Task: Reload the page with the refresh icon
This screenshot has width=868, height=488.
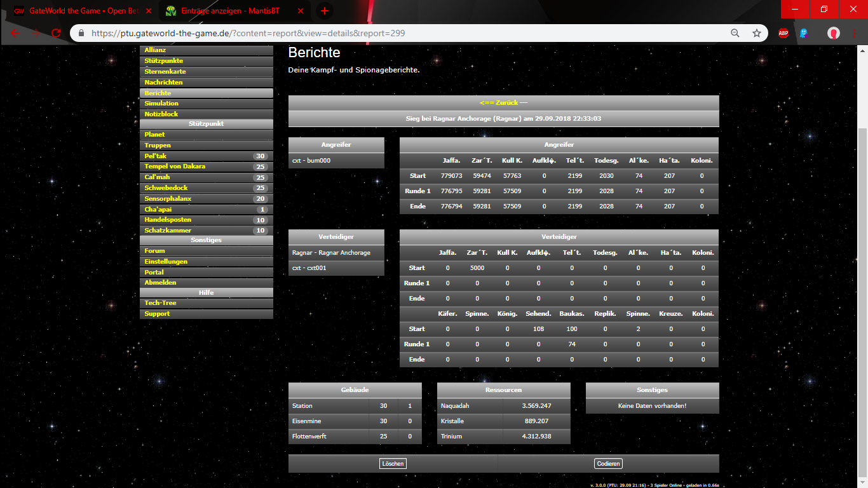Action: coord(56,33)
